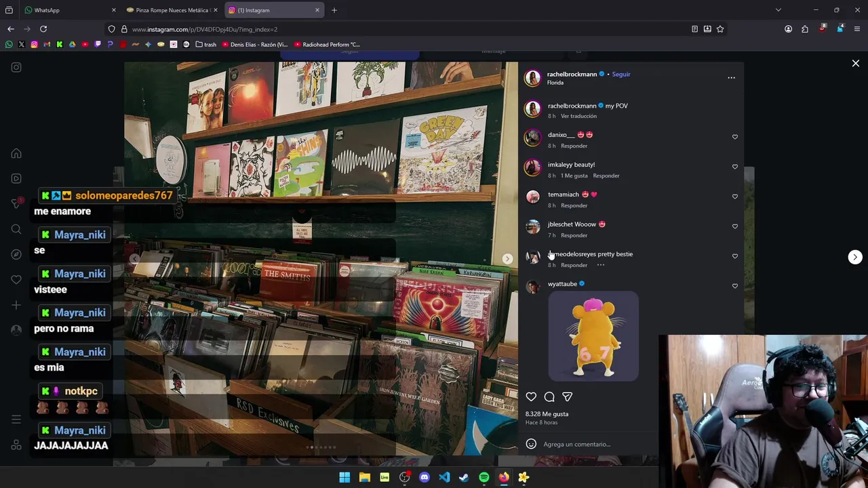
Task: Like the pretty bestie comment
Action: coord(734,256)
